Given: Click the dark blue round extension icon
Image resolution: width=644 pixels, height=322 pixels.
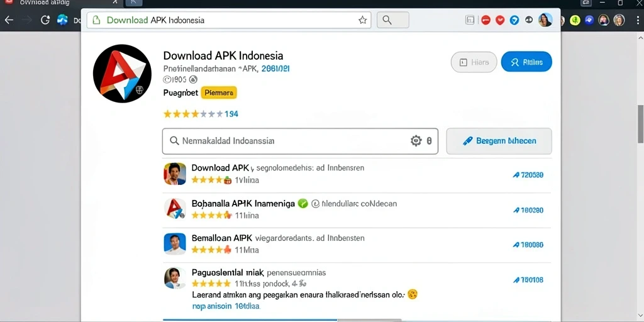Looking at the screenshot, I should click(589, 19).
